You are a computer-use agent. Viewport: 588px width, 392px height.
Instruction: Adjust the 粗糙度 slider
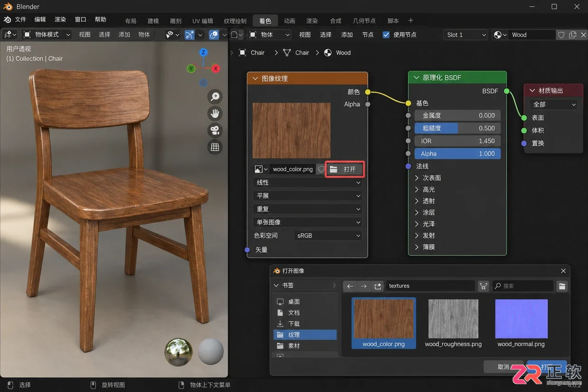457,128
